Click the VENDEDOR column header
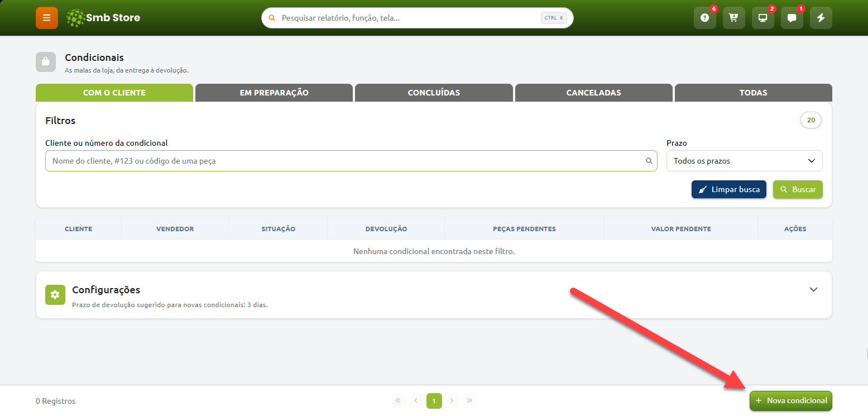The image size is (868, 416). [x=175, y=229]
